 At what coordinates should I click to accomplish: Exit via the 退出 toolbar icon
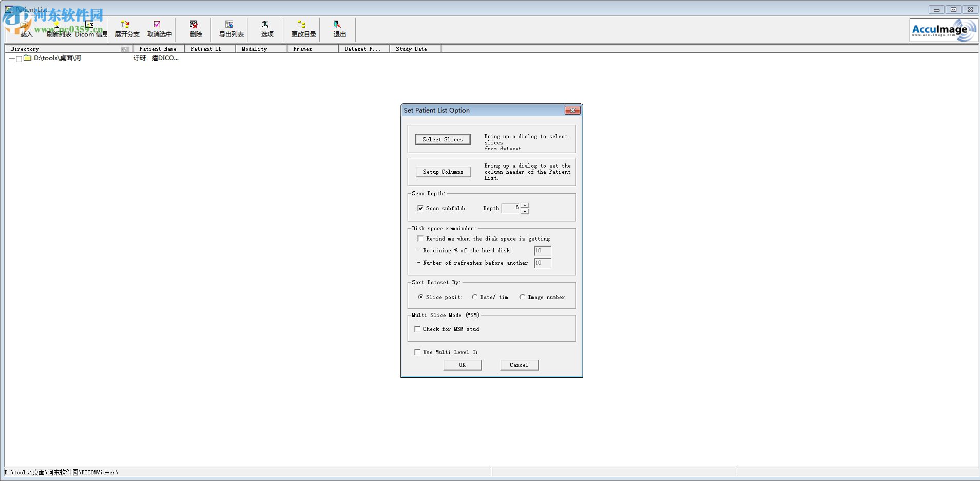pos(338,28)
